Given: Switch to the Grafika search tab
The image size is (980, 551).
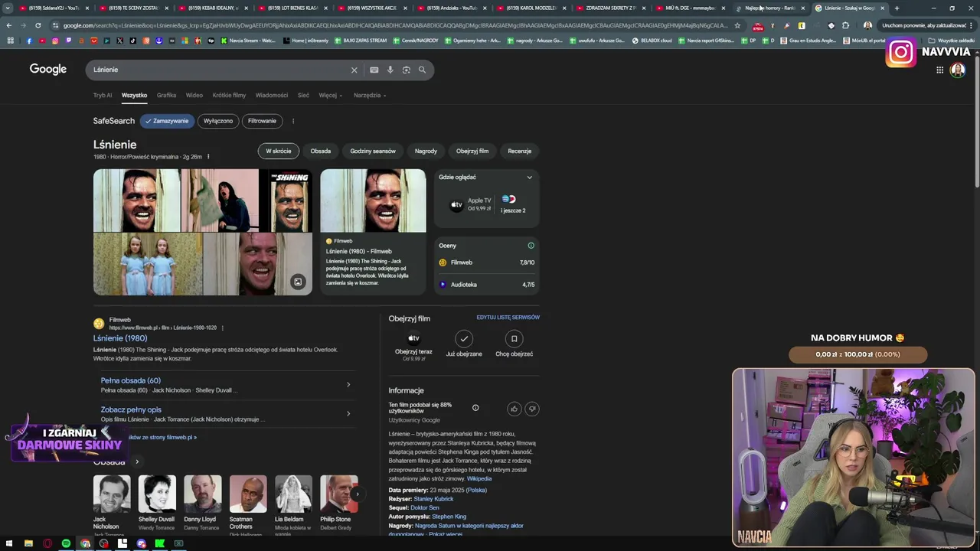Looking at the screenshot, I should (166, 96).
